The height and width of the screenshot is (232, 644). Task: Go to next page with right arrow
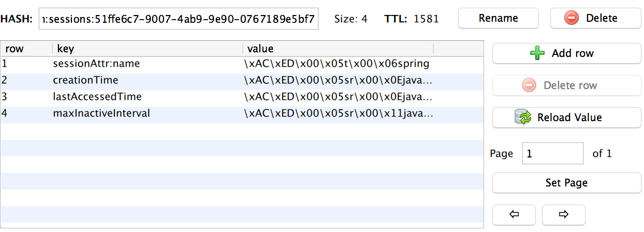click(564, 214)
